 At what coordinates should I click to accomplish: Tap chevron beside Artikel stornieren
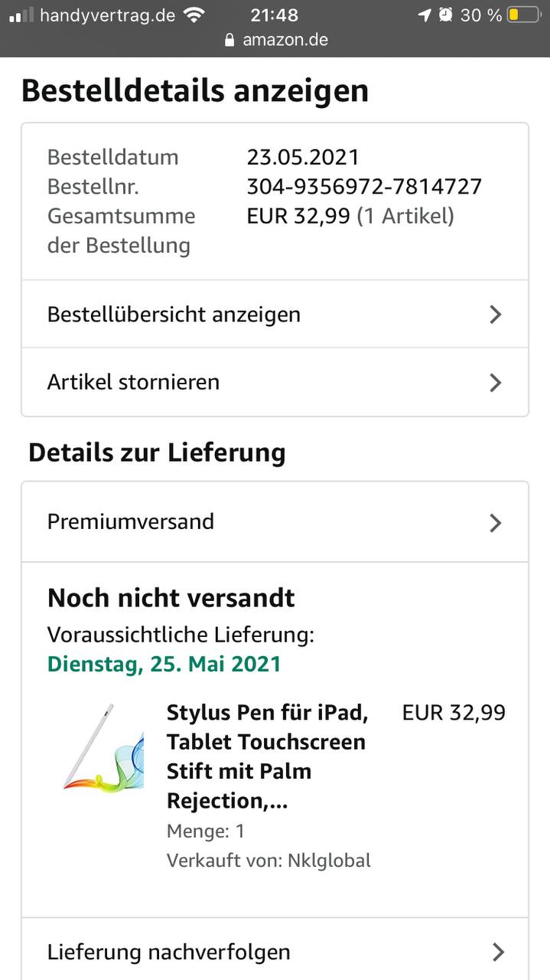496,382
